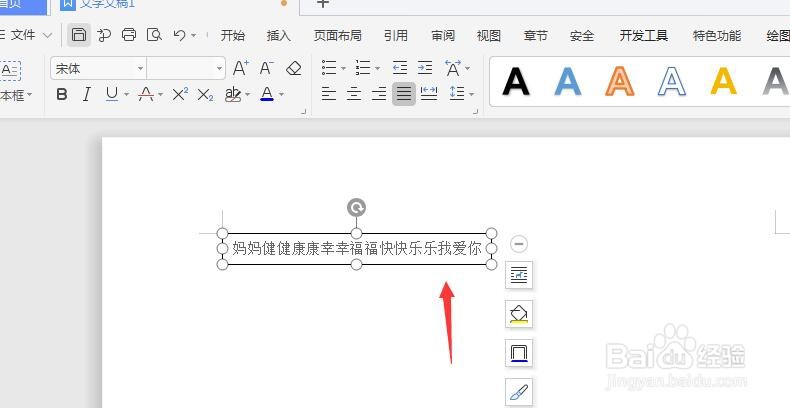Click the export to PDF icon

[104, 35]
